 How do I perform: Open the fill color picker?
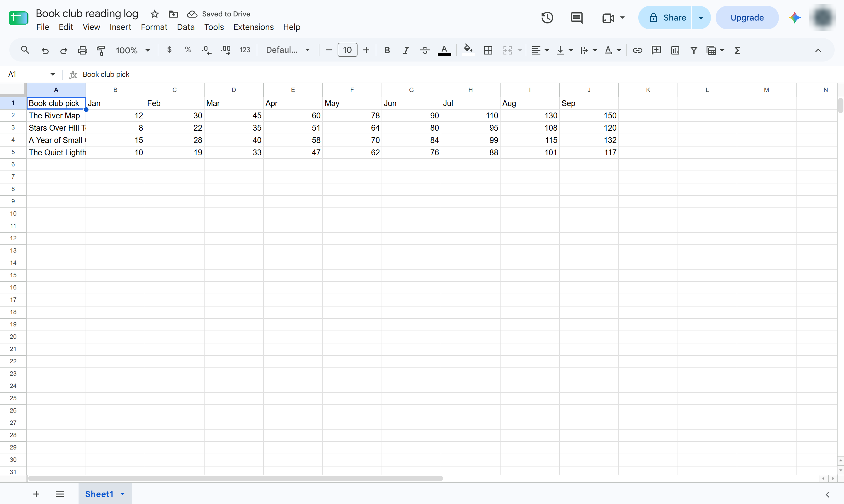click(468, 50)
